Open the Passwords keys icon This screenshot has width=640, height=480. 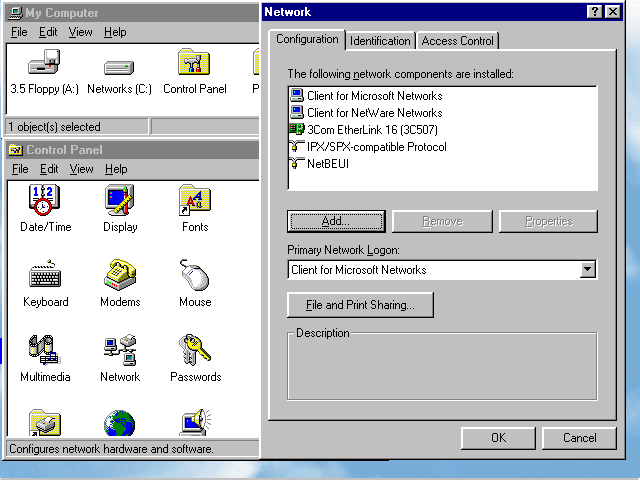pyautogui.click(x=195, y=349)
